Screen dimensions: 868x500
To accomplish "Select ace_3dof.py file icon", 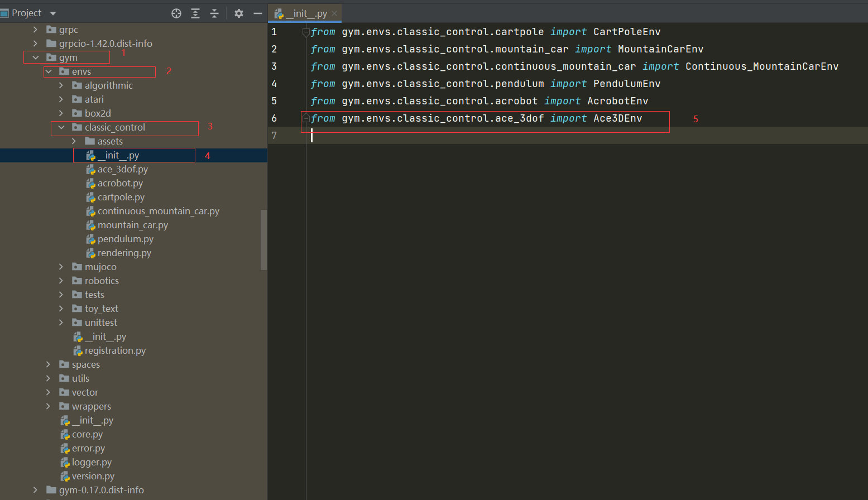I will (x=90, y=169).
